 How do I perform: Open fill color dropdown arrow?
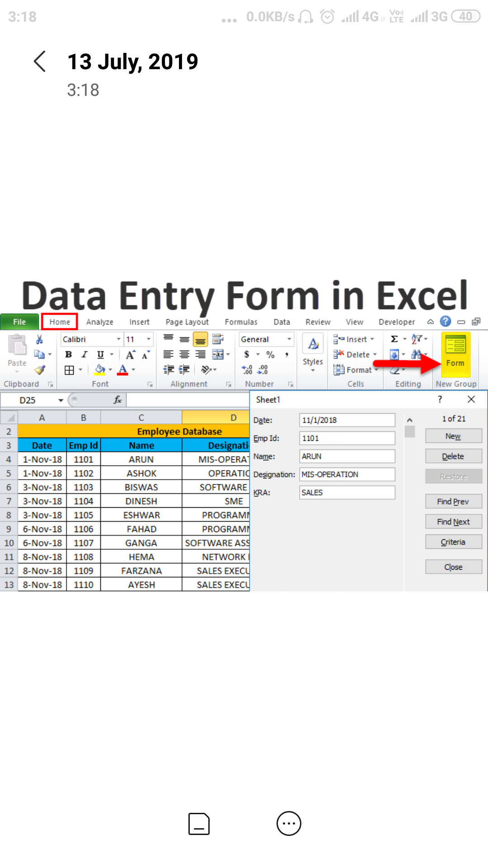110,370
